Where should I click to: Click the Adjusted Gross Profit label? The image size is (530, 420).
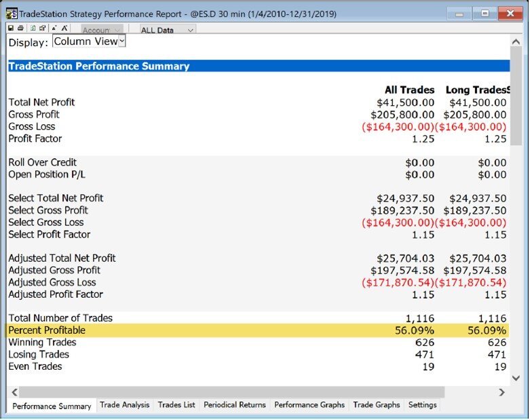pyautogui.click(x=54, y=270)
